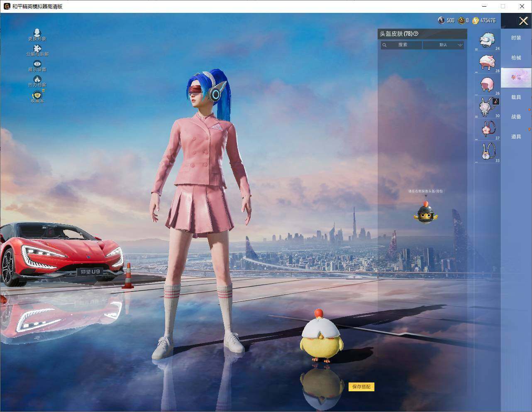
Task: Click the female character model
Action: 201,214
